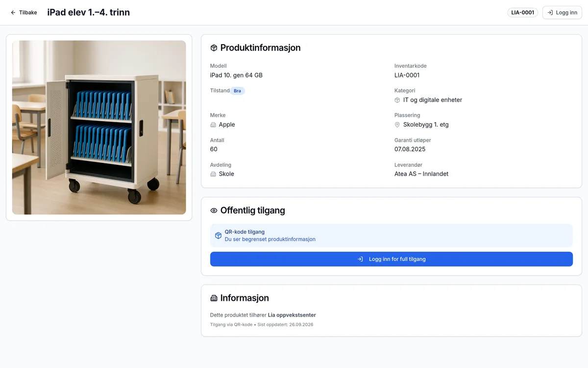Click the Produktinformasjon heading
Image resolution: width=588 pixels, height=368 pixels.
[261, 48]
